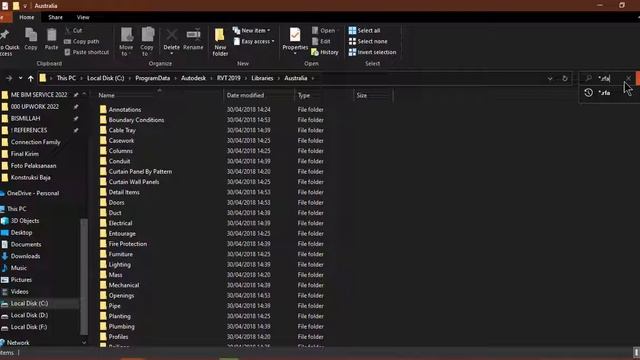
Task: Click Copy path in Clipboard group
Action: (82, 41)
